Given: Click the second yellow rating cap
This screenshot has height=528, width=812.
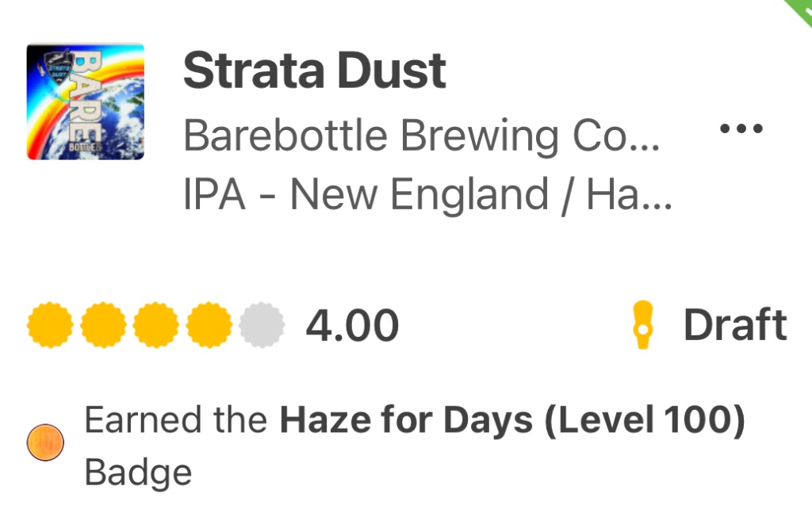Looking at the screenshot, I should click(103, 325).
